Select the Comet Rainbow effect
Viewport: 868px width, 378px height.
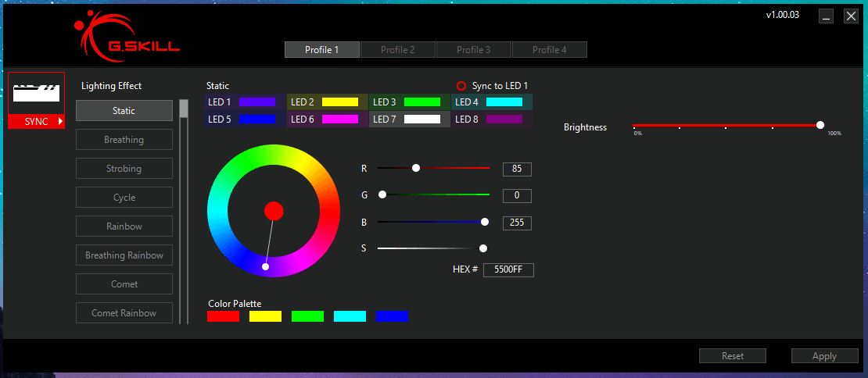124,313
